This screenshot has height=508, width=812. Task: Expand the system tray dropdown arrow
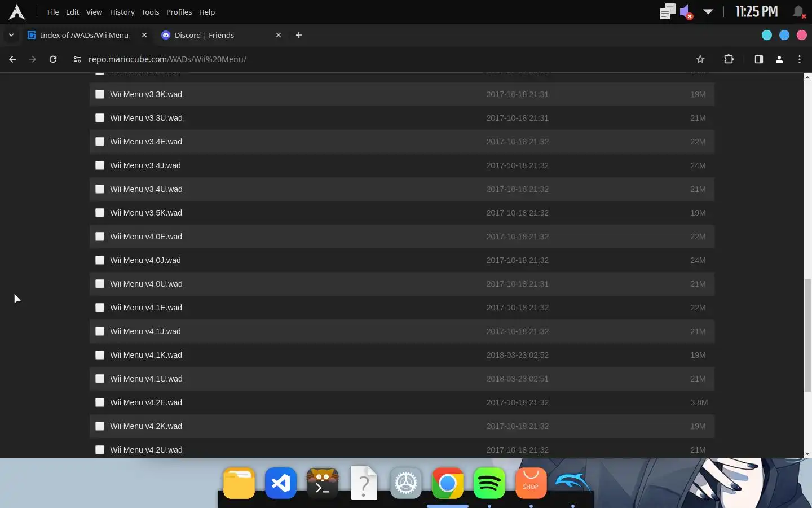point(708,12)
